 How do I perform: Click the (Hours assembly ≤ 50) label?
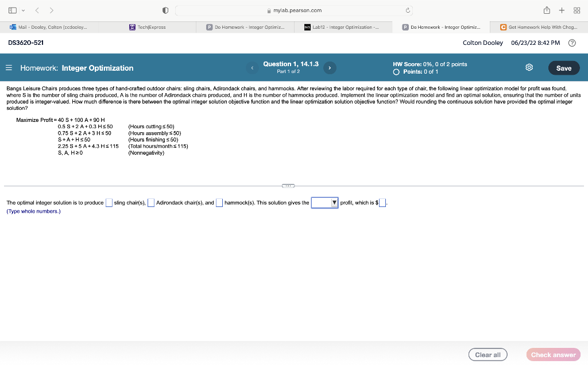click(x=154, y=133)
